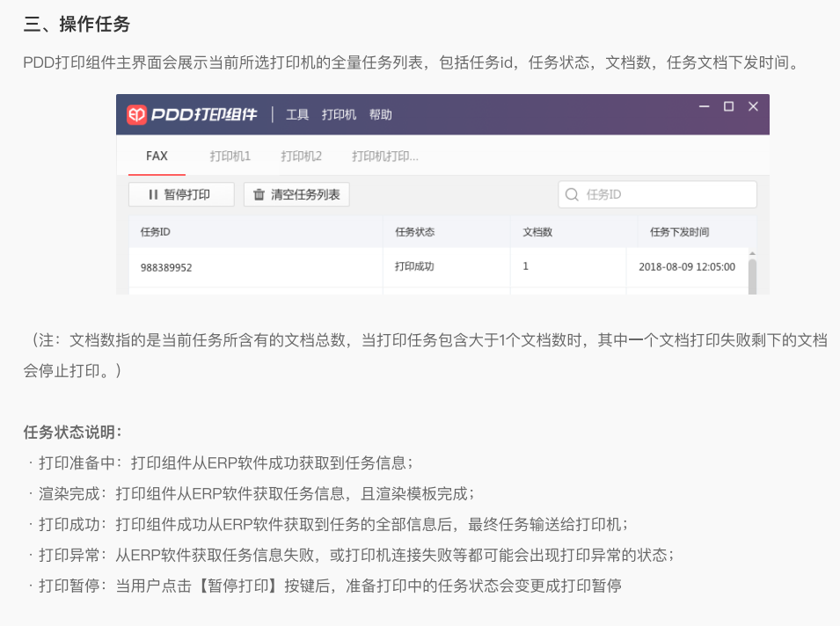Click the magnifier search icon
Screen dimensions: 840x626
[x=572, y=194]
